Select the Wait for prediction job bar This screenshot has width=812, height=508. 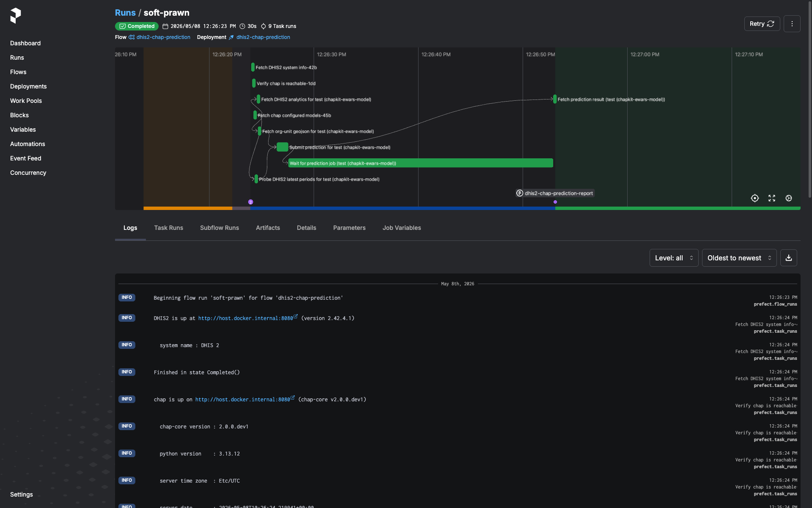coord(421,163)
